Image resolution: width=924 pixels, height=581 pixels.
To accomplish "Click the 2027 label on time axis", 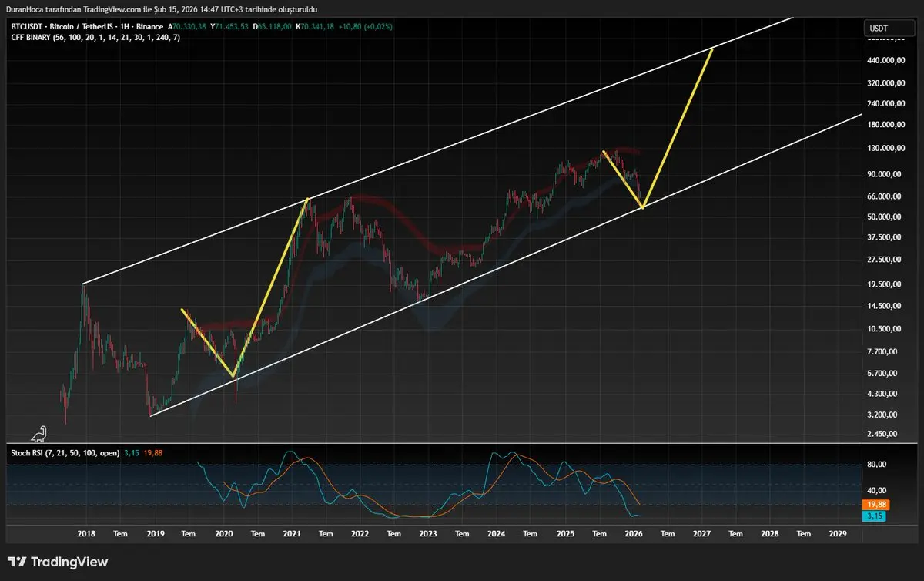I will pos(701,533).
